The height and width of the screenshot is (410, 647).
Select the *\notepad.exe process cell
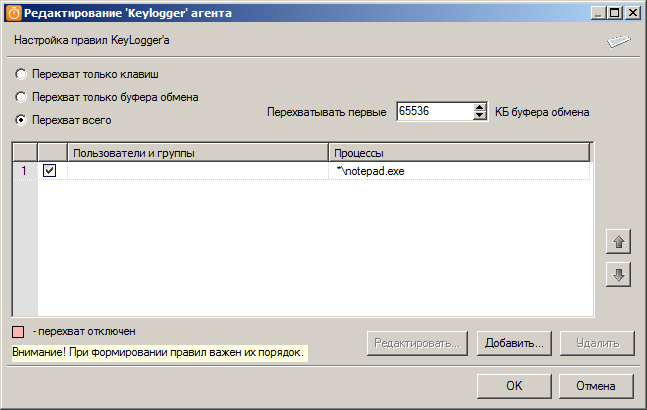pyautogui.click(x=458, y=171)
